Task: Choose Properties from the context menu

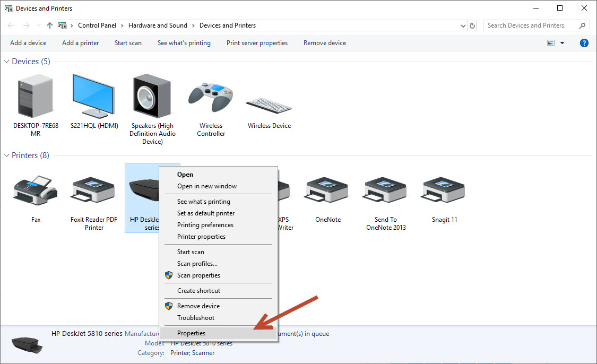Action: [x=191, y=333]
